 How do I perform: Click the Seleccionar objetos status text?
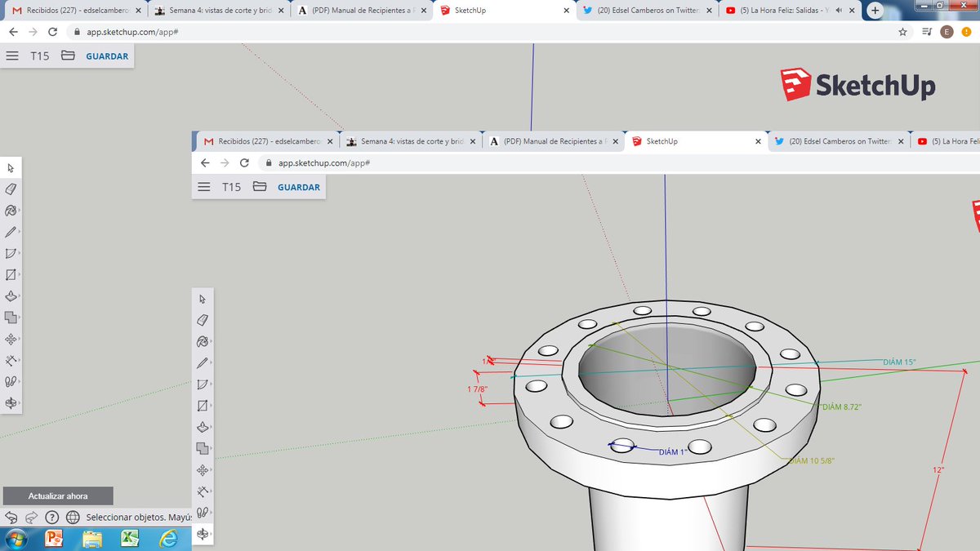pos(138,517)
